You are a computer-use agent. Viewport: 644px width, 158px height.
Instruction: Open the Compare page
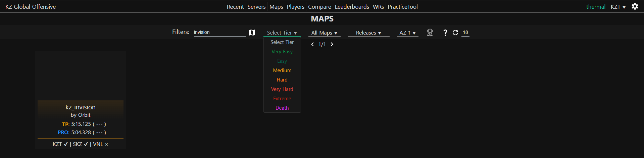tap(319, 7)
